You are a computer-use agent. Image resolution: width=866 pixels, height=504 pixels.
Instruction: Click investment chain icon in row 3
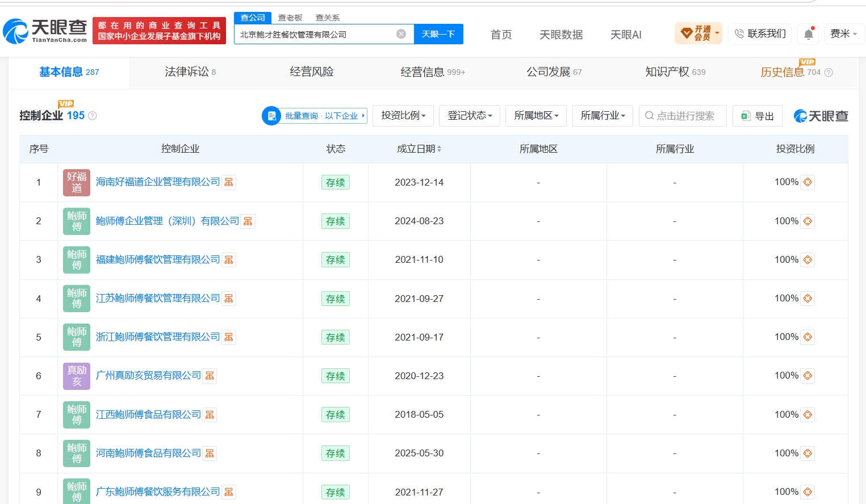coord(808,260)
